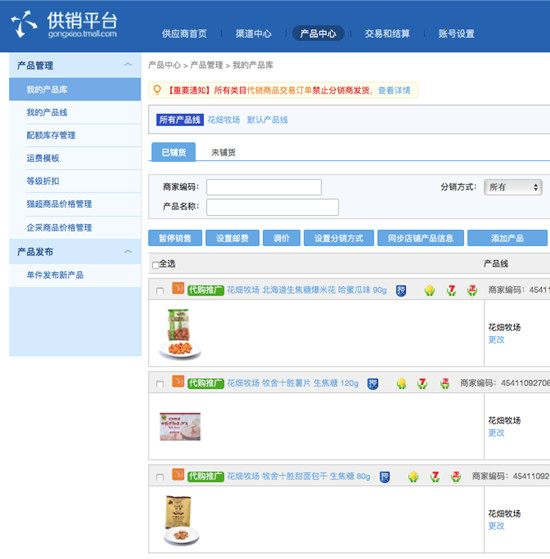Viewport: 550px width, 559px height.
Task: Open 猫超商品价格管理 in the sidebar
Action: (59, 204)
